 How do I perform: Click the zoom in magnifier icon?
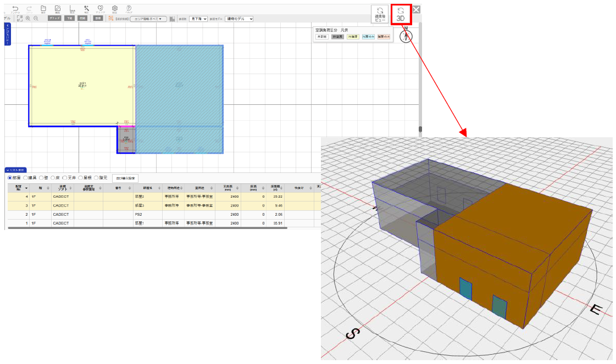pos(28,18)
